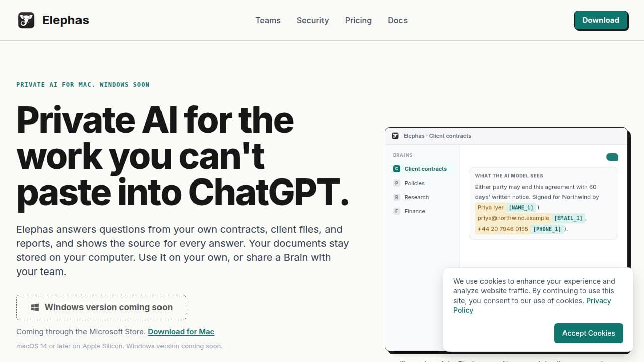Click the 'WHAT THE AI MODEL SEES' heading
Image resolution: width=644 pixels, height=362 pixels.
click(x=509, y=176)
